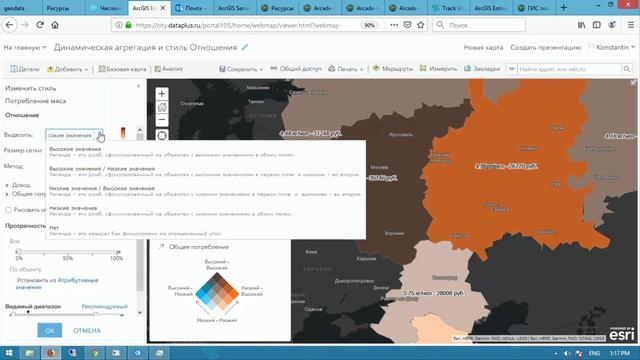This screenshot has height=360, width=640.
Task: Click the volume icon in system tray
Action: [567, 353]
